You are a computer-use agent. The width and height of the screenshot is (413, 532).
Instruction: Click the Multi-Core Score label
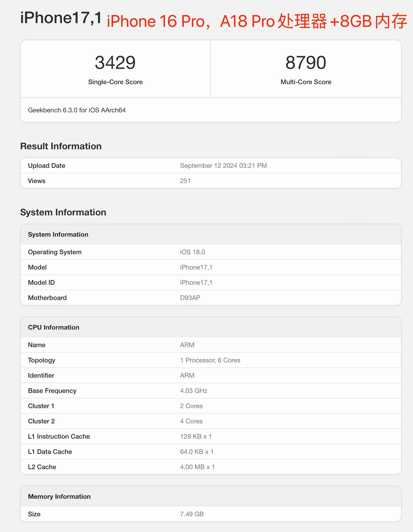click(306, 82)
